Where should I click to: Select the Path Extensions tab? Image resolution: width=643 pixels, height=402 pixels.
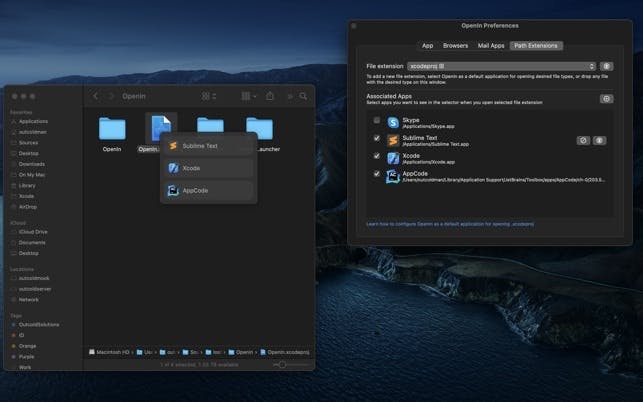[536, 46]
